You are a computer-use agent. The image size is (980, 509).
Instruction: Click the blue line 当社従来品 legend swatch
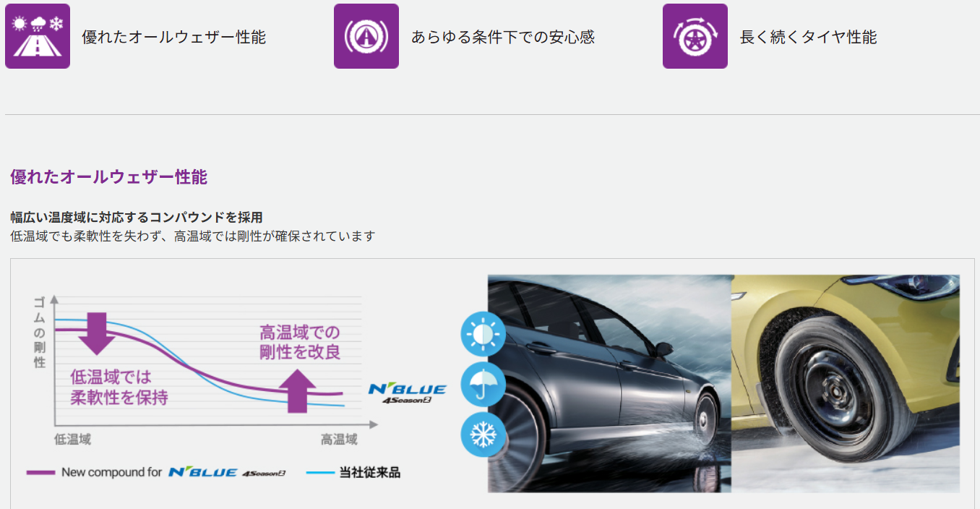320,473
